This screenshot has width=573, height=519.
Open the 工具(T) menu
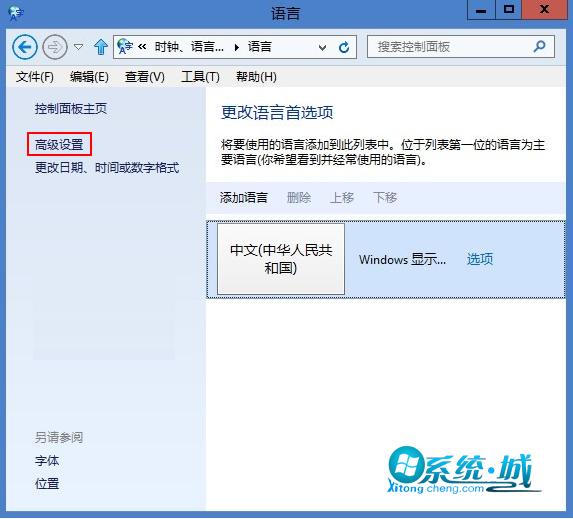200,77
